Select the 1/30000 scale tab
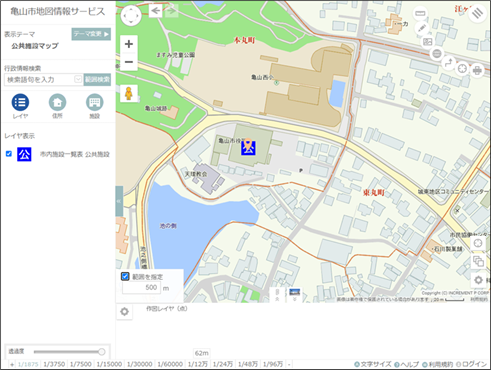 139,364
